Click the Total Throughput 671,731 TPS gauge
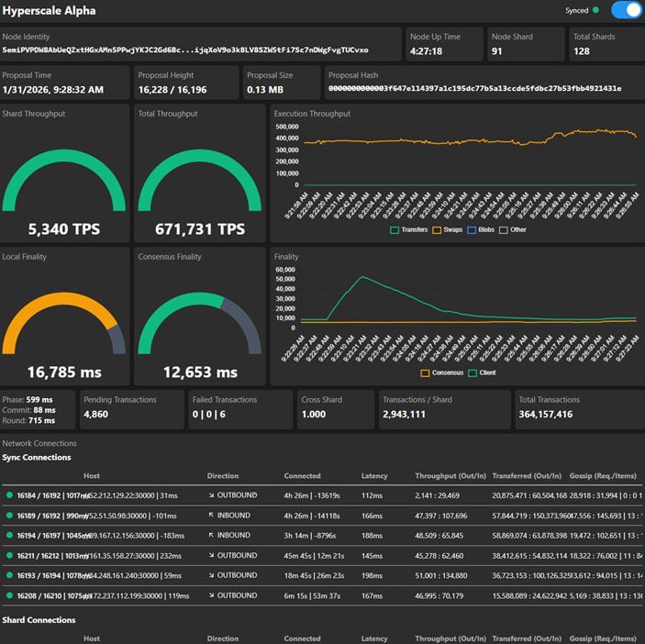Image resolution: width=645 pixels, height=644 pixels. pyautogui.click(x=200, y=181)
